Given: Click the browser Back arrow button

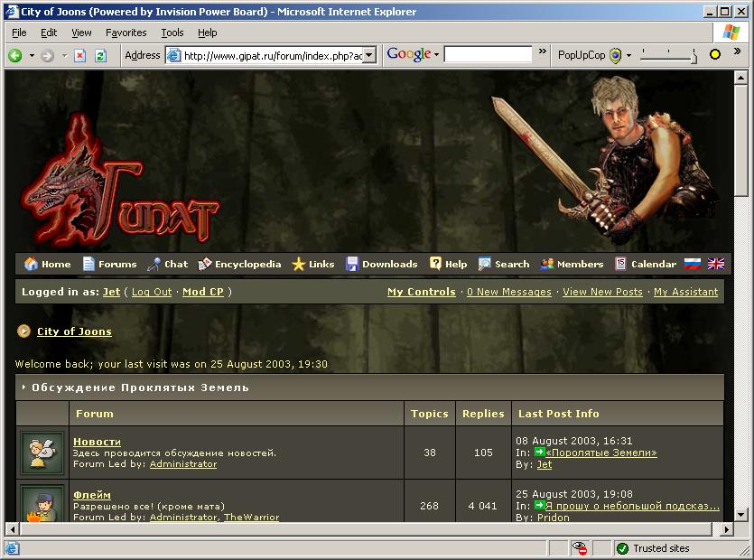Looking at the screenshot, I should tap(15, 55).
